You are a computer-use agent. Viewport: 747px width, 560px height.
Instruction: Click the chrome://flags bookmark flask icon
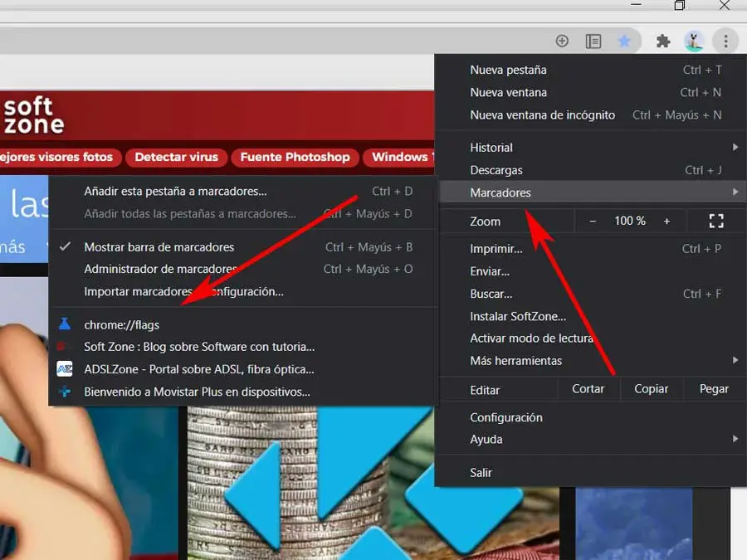coord(65,324)
